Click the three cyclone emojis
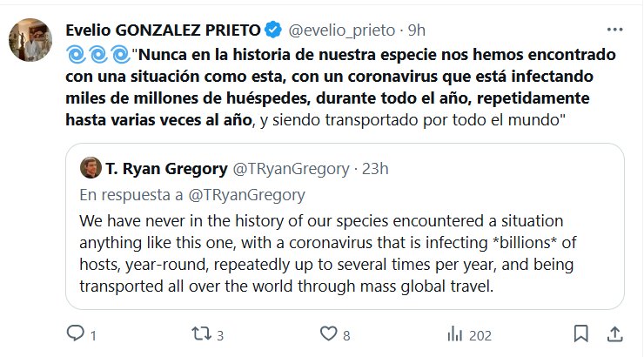Viewport: 644px width, 357px height. click(x=98, y=54)
